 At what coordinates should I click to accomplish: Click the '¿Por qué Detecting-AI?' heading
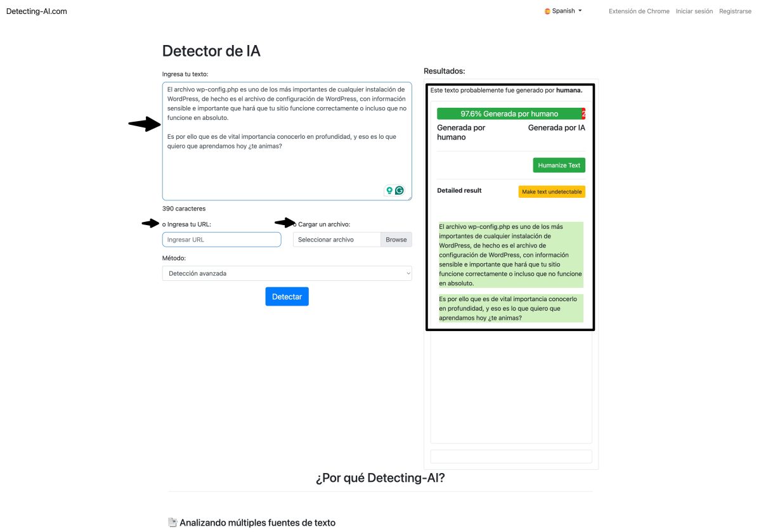380,477
